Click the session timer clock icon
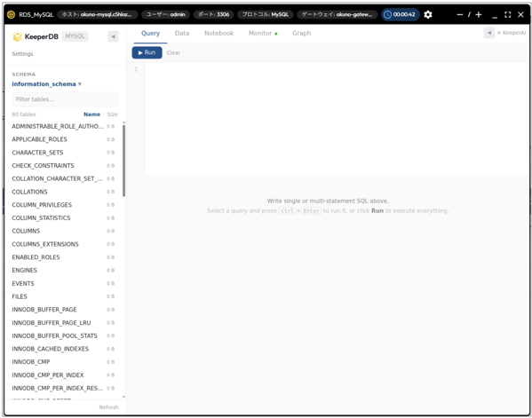The image size is (532, 418). point(387,14)
